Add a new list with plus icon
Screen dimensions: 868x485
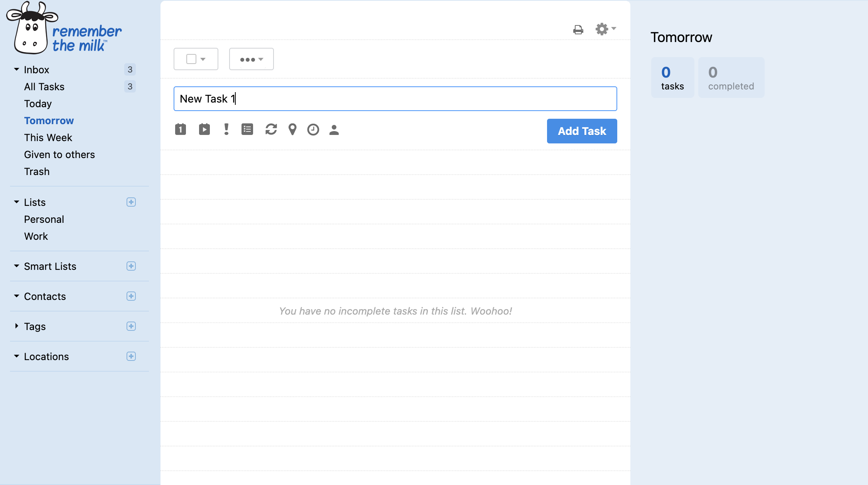131,202
